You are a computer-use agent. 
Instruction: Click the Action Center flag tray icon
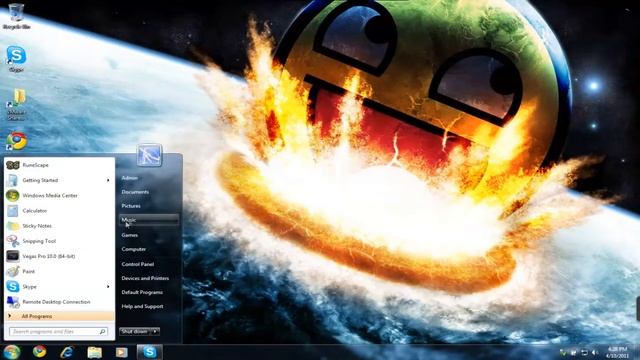(574, 353)
